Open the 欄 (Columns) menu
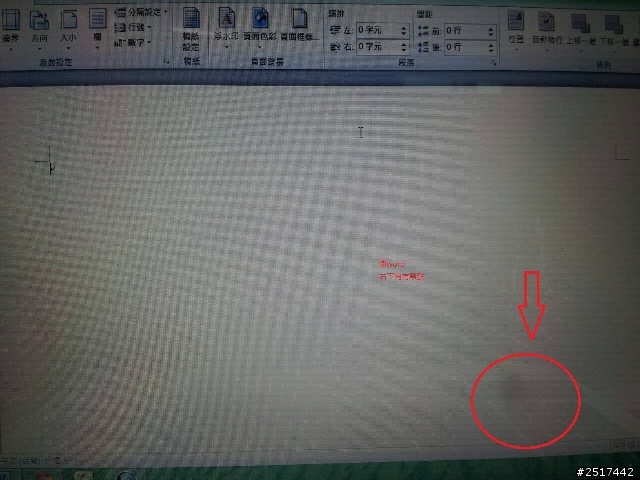This screenshot has height=480, width=640. pyautogui.click(x=97, y=29)
